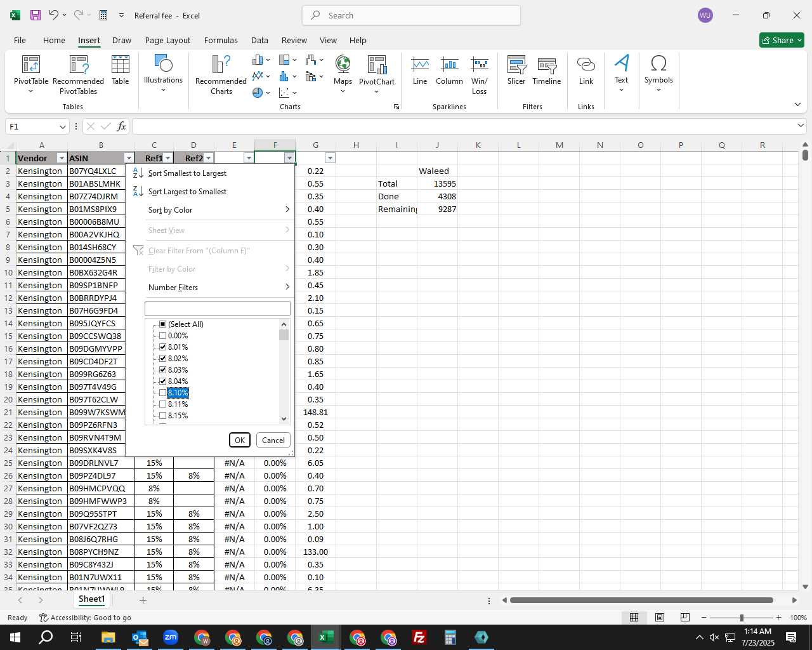Switch to Page Layout view in the status bar

(x=660, y=618)
